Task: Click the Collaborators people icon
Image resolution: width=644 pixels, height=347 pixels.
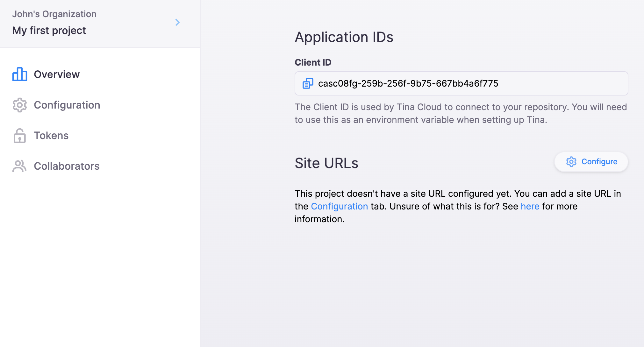Action: (19, 166)
